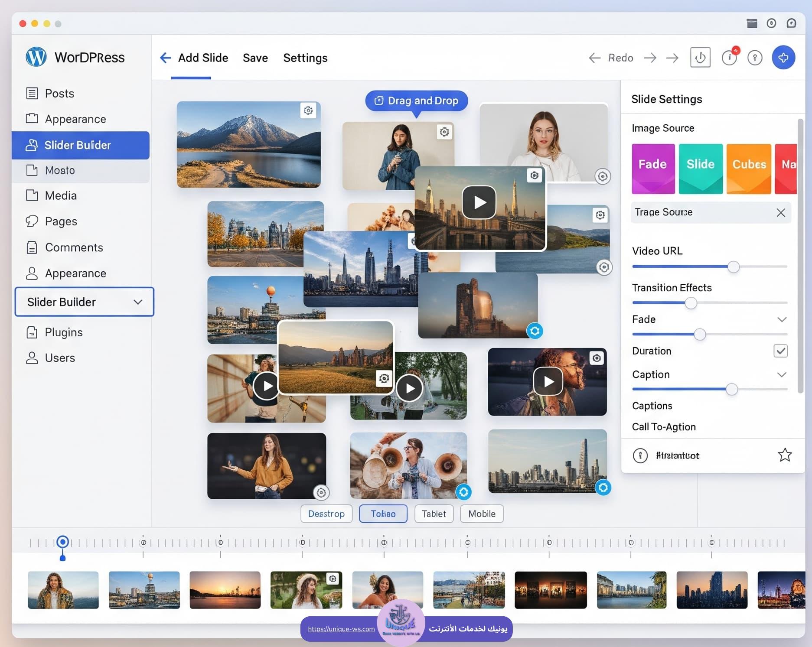Expand the Caption dropdown chevron
Viewport: 812px width, 647px height.
click(x=782, y=374)
